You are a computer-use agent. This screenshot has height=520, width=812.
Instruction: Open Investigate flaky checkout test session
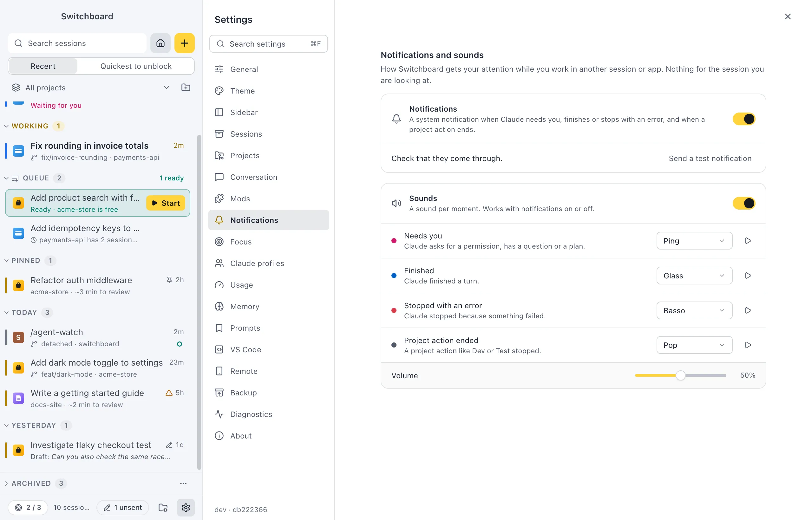click(x=98, y=451)
